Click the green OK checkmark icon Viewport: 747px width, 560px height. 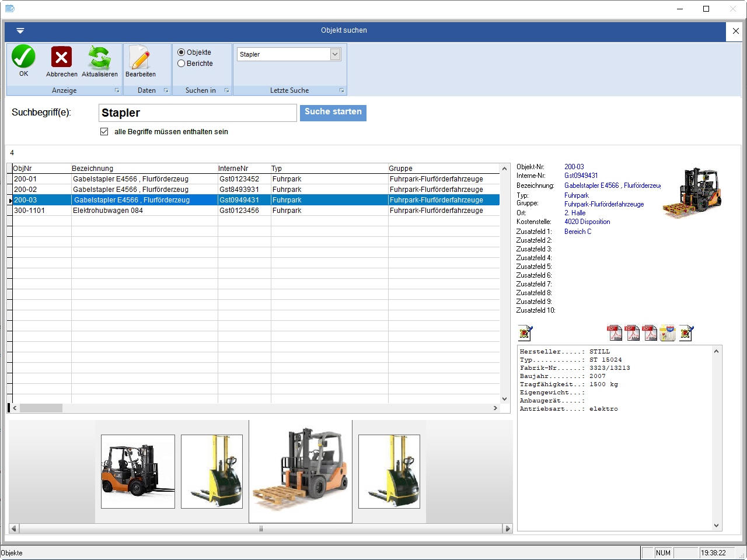click(x=23, y=57)
